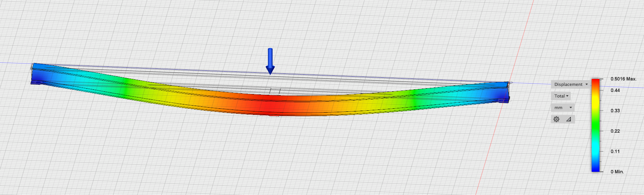644x195 pixels.
Task: Click the 0.5016 Max. legend value
Action: click(x=623, y=79)
